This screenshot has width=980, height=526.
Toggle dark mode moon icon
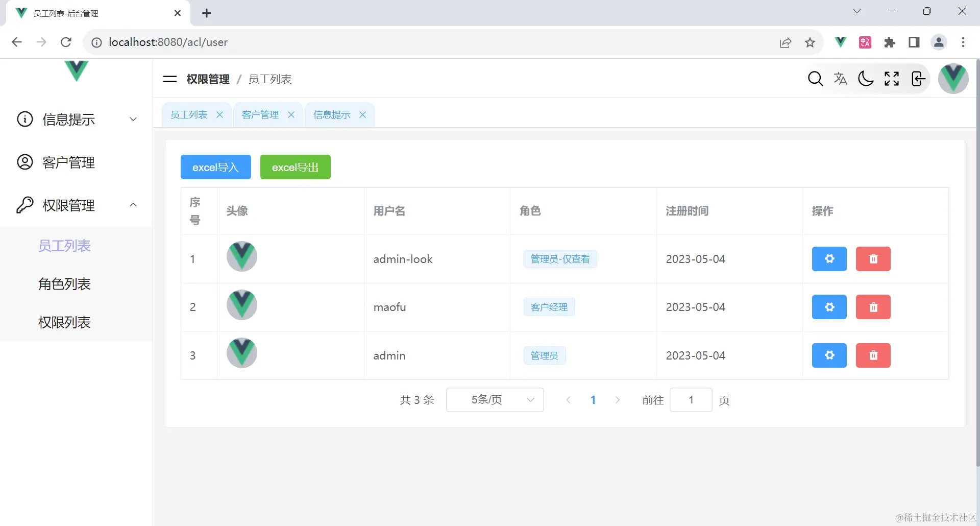click(866, 79)
